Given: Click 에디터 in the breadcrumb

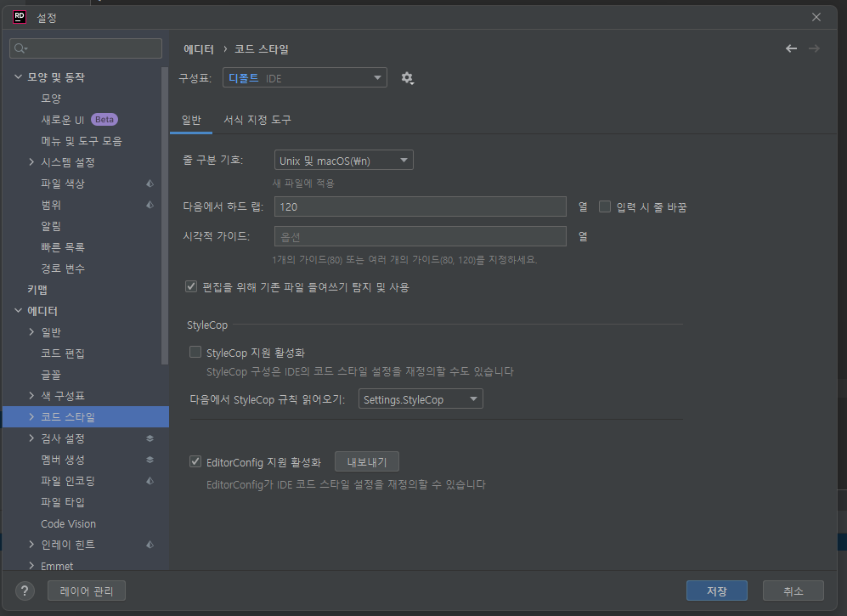Looking at the screenshot, I should pyautogui.click(x=199, y=49).
